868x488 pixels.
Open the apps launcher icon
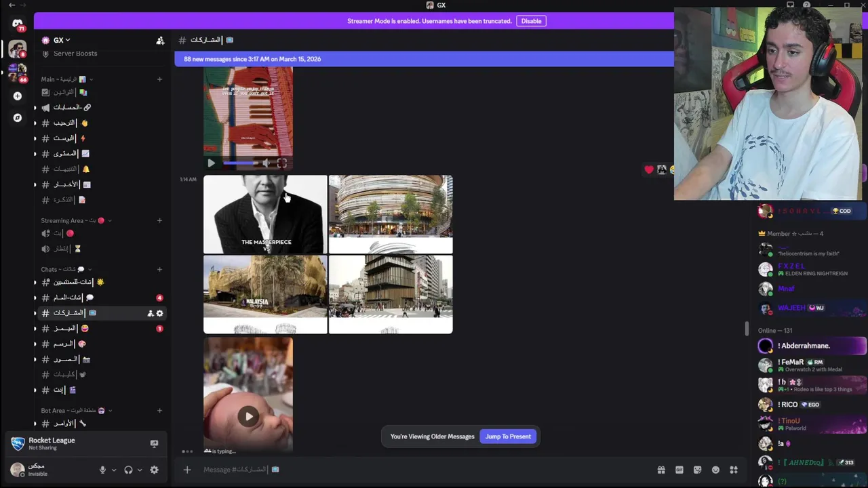click(734, 470)
